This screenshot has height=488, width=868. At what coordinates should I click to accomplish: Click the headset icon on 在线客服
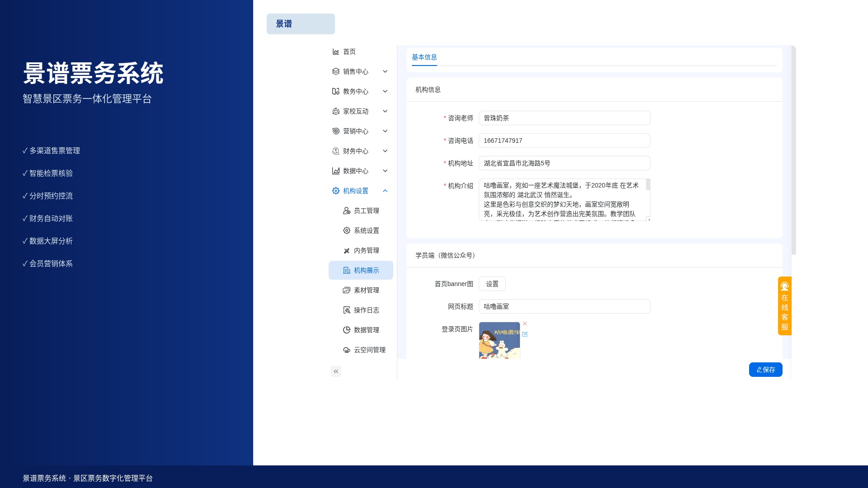pos(785,286)
